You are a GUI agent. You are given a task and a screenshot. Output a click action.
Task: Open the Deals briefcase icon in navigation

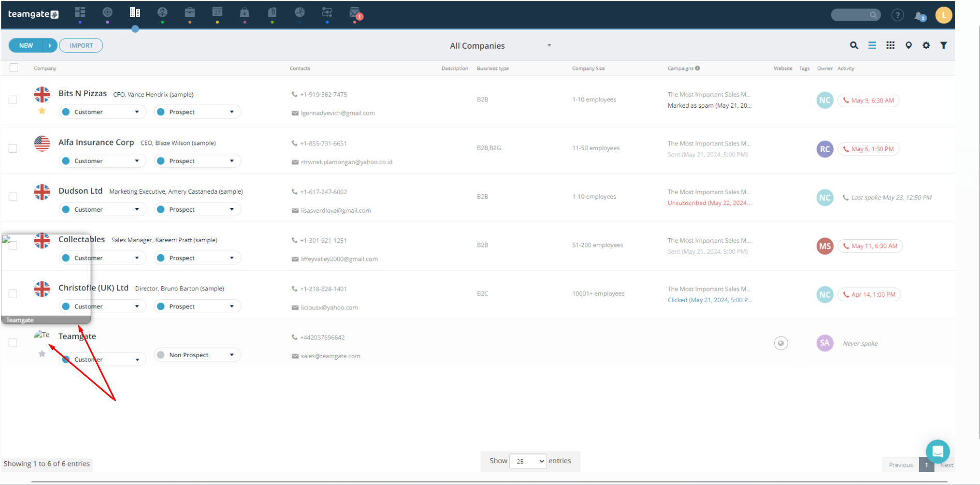click(x=190, y=12)
